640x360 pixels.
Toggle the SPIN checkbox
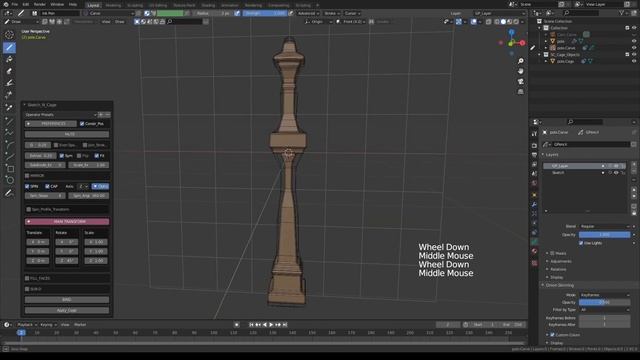[27, 187]
